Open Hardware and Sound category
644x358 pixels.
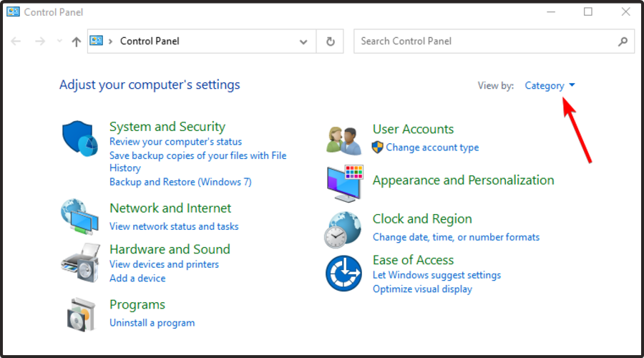click(x=170, y=249)
